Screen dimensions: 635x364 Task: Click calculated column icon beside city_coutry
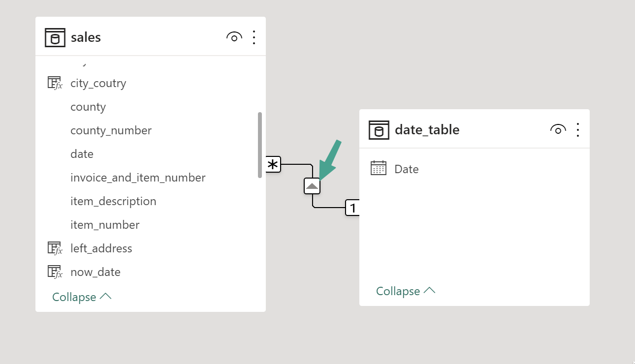click(55, 83)
